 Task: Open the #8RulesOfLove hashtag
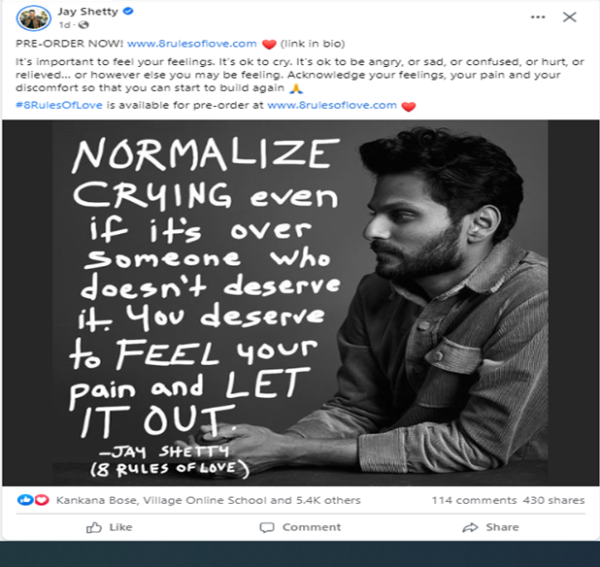click(59, 105)
